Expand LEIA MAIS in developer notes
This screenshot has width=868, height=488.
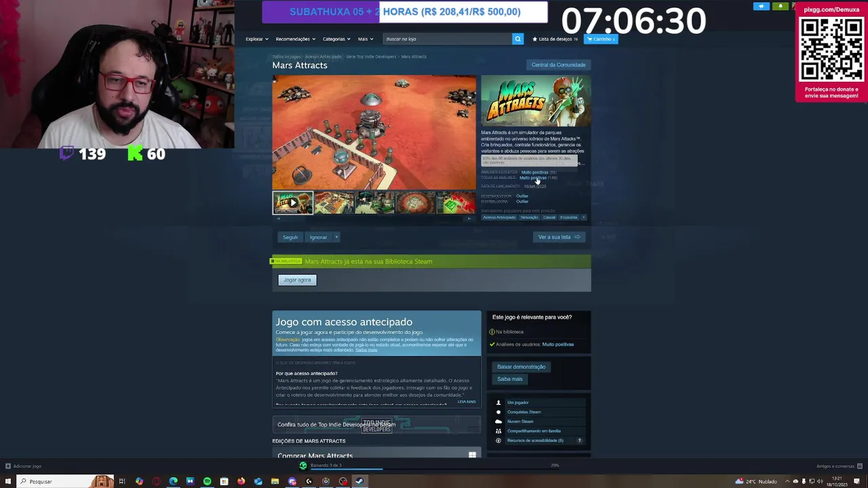click(x=467, y=401)
